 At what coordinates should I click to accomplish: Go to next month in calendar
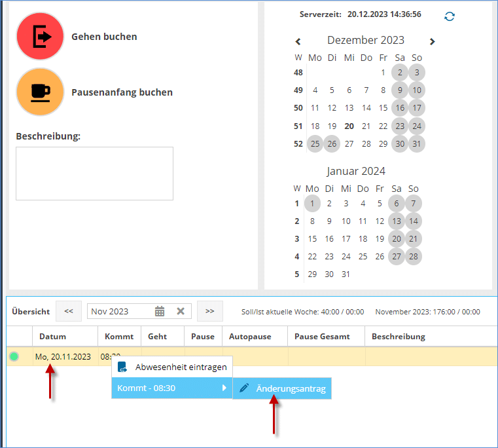pyautogui.click(x=432, y=41)
